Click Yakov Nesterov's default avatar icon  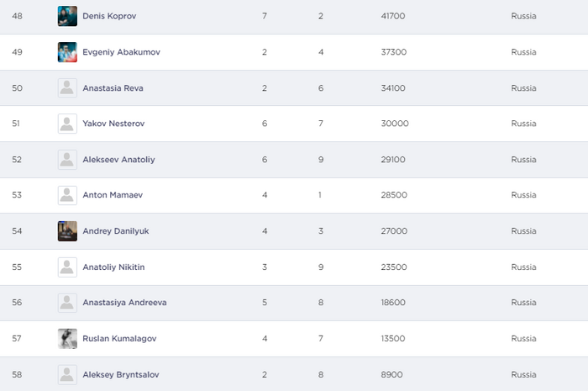click(x=67, y=124)
